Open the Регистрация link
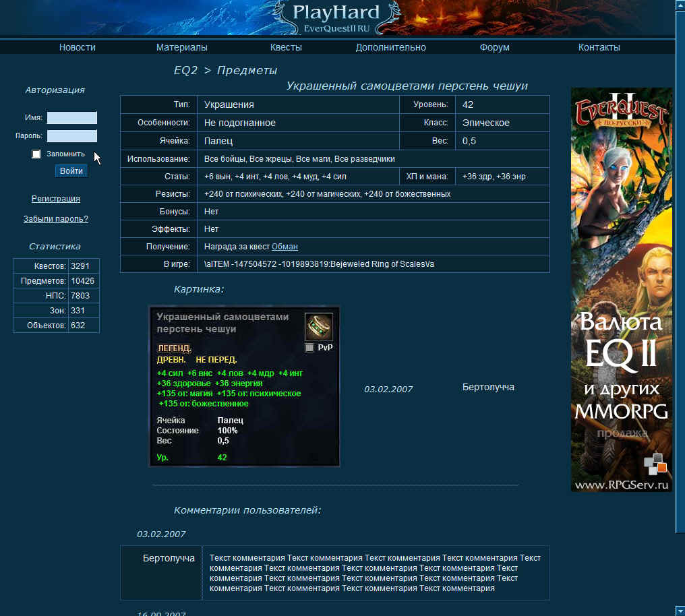The image size is (685, 616). (55, 199)
